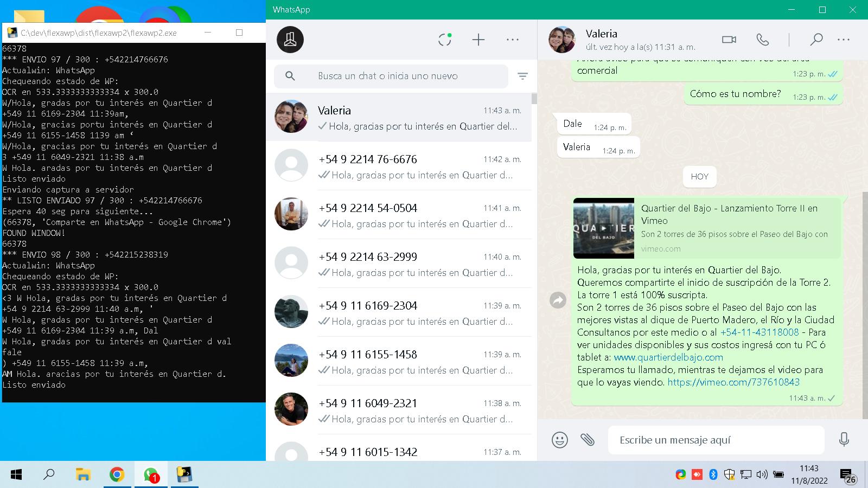This screenshot has width=868, height=488.
Task: Click the 'HOY' date label
Action: [700, 177]
